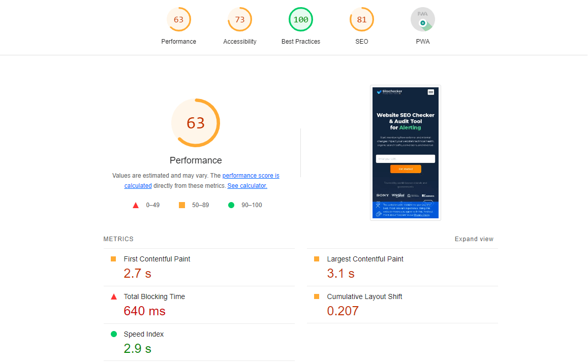Click the red triangle 0–49 legend icon
Screen dimensions: 588x364
(136, 205)
